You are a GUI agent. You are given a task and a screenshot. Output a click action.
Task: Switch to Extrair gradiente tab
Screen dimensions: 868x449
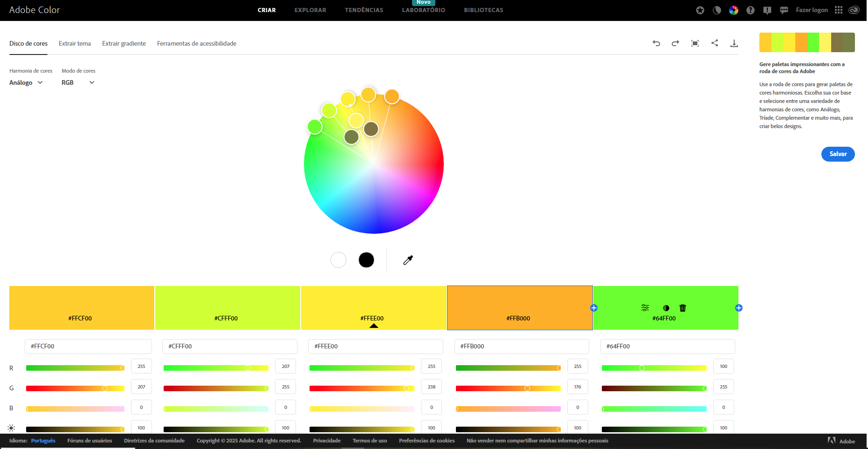124,44
